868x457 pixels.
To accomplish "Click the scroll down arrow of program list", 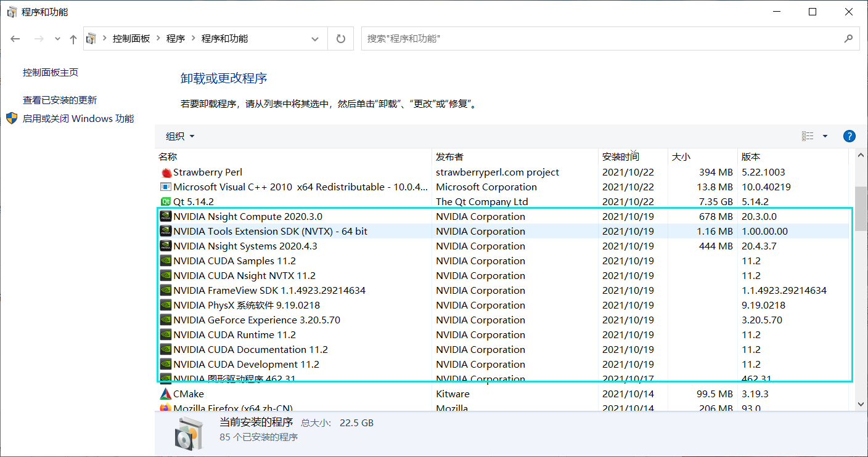I will coord(861,404).
